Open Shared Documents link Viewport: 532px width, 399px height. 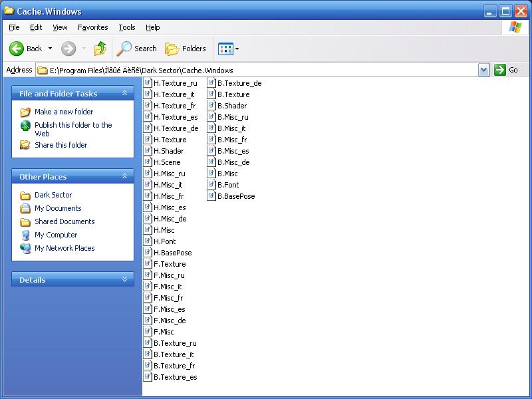point(65,221)
